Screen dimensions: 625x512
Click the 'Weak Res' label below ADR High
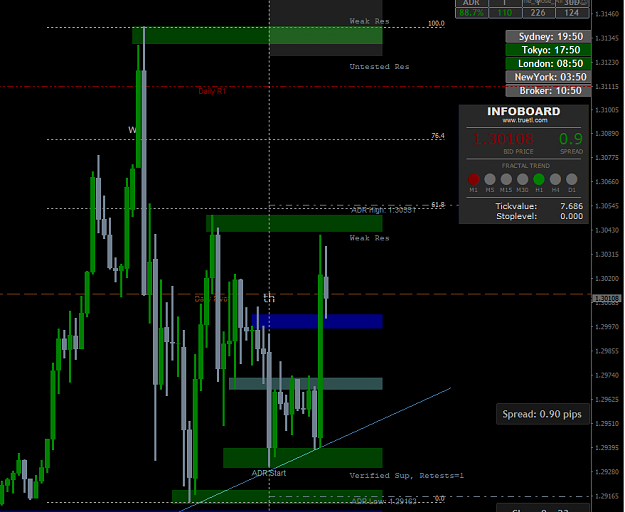(x=369, y=238)
